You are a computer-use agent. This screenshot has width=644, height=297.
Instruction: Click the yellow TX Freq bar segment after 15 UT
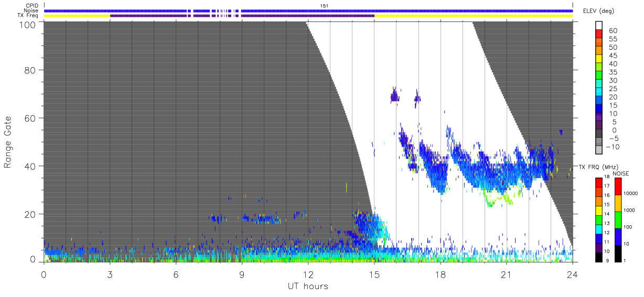pyautogui.click(x=473, y=15)
